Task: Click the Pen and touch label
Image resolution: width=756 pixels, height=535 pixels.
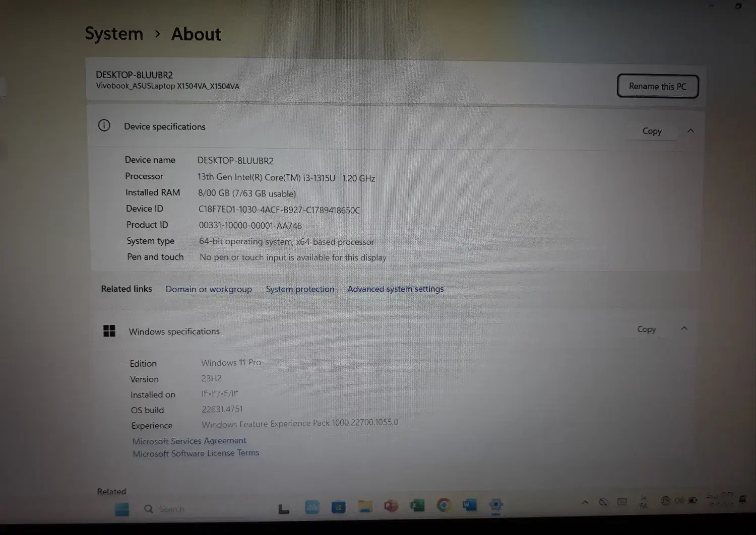Action: (x=155, y=257)
